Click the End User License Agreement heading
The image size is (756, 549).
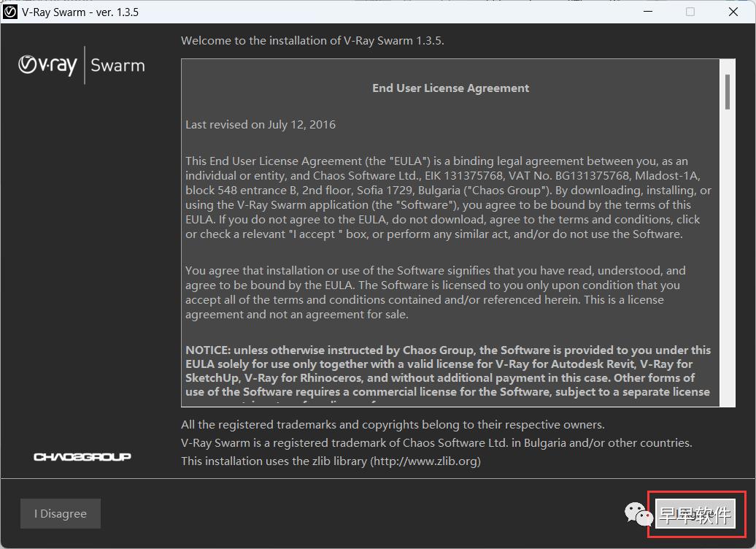451,88
